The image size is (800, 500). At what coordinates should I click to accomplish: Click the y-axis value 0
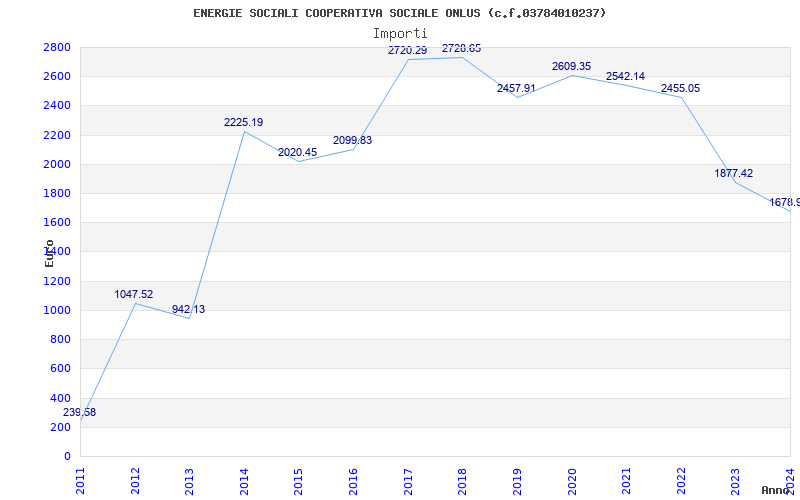tap(67, 456)
